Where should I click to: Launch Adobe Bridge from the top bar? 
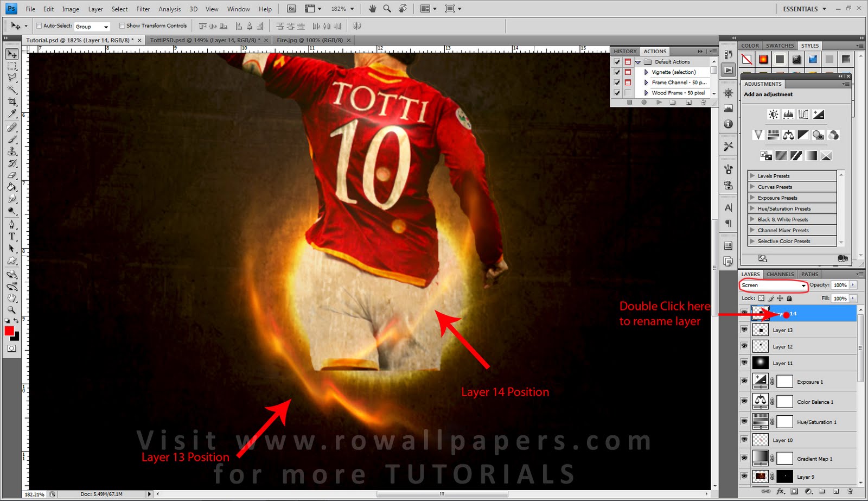[291, 9]
